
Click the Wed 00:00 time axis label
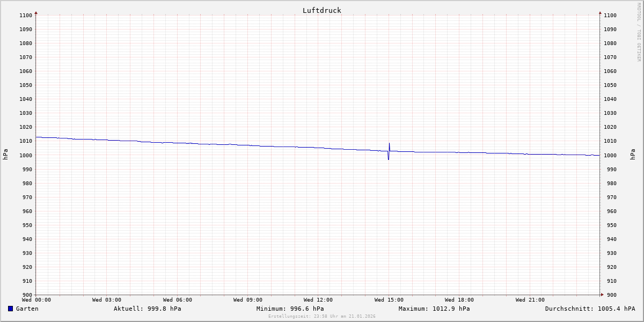(x=36, y=300)
